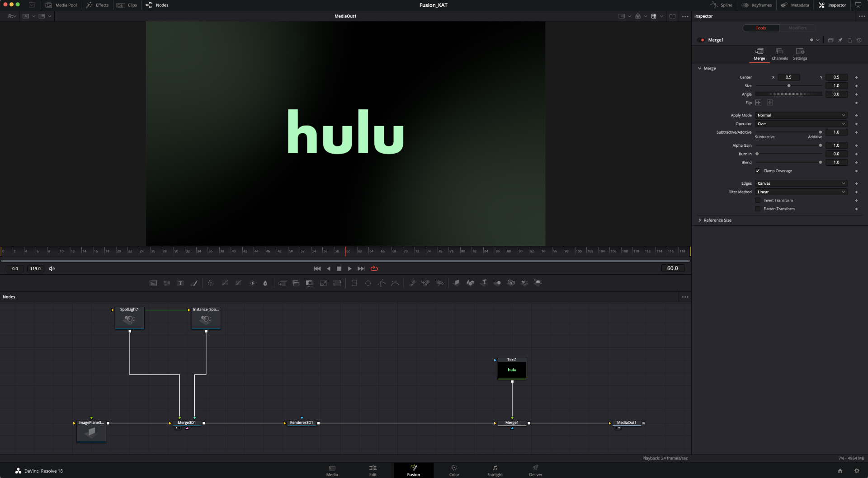The height and width of the screenshot is (478, 868).
Task: Switch to the Modifiers tab
Action: pos(797,28)
